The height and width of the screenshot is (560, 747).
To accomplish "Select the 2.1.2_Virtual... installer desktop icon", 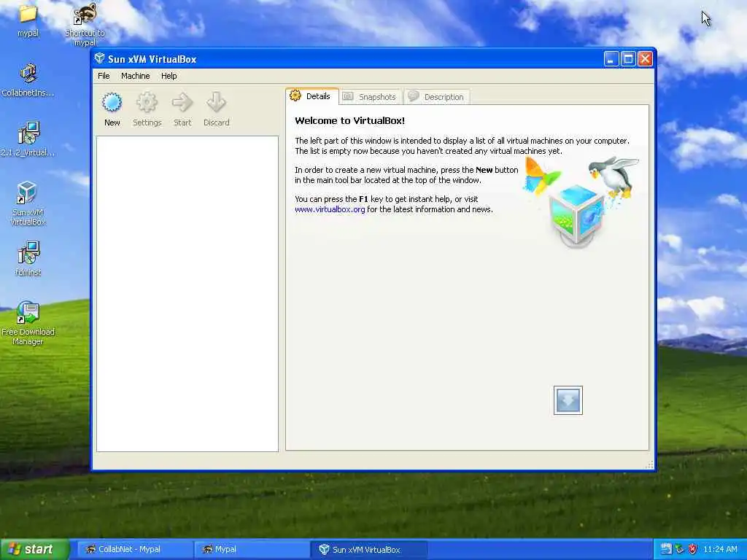I will 28,139.
